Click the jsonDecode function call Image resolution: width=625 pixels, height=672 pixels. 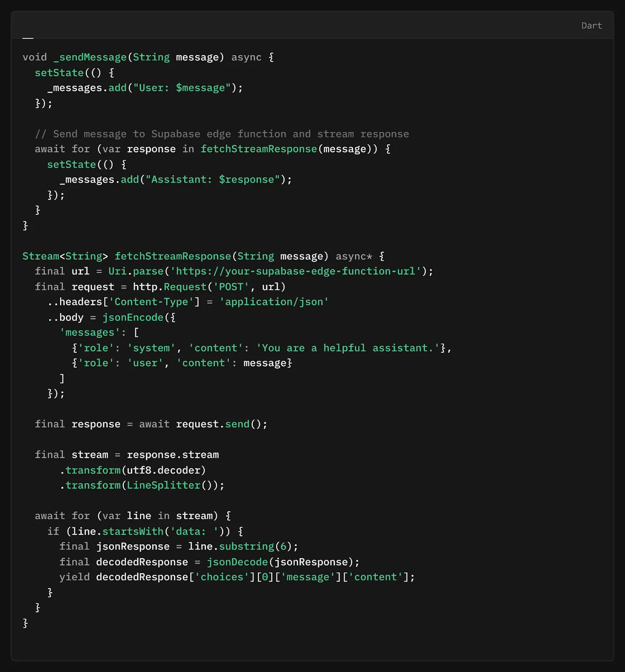point(237,562)
